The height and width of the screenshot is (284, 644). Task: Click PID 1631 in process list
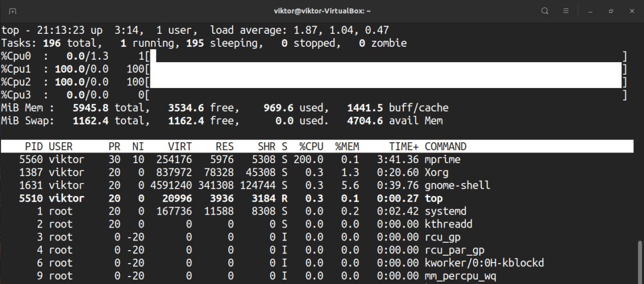coord(31,185)
